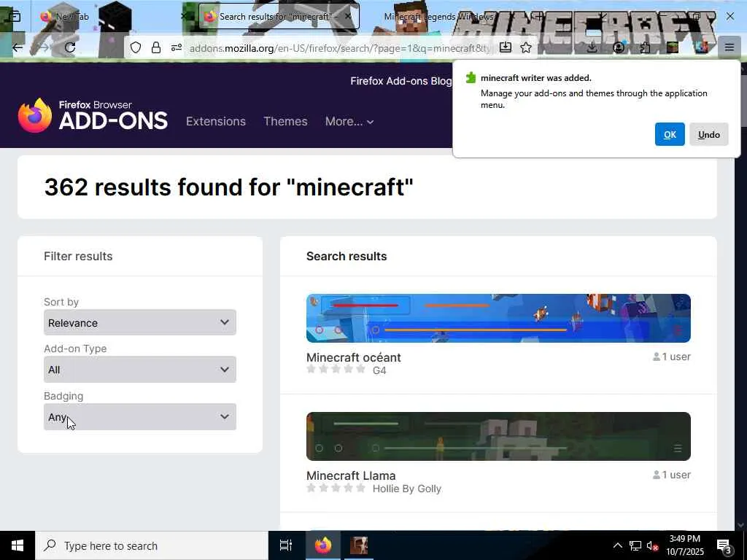Click OK in the add-on added popup
This screenshot has width=747, height=560.
[x=670, y=134]
